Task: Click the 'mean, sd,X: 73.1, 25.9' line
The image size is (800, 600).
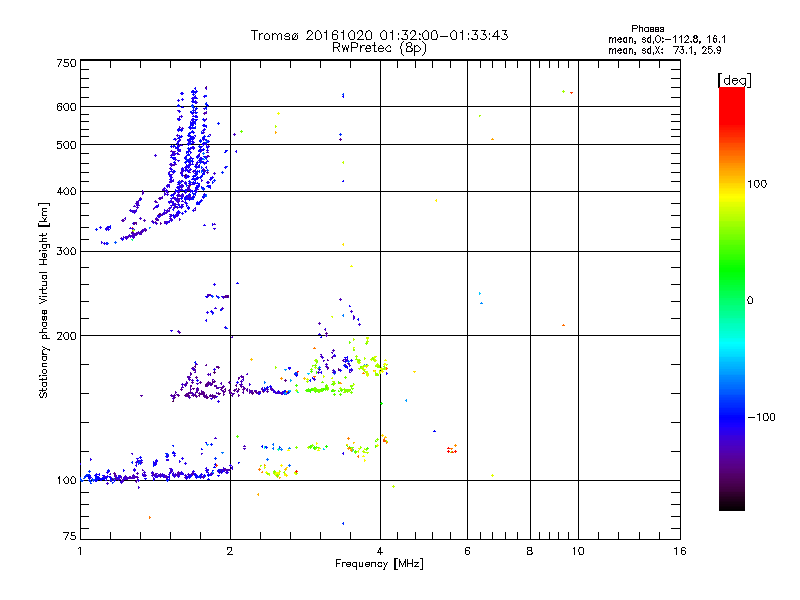Action: [664, 50]
